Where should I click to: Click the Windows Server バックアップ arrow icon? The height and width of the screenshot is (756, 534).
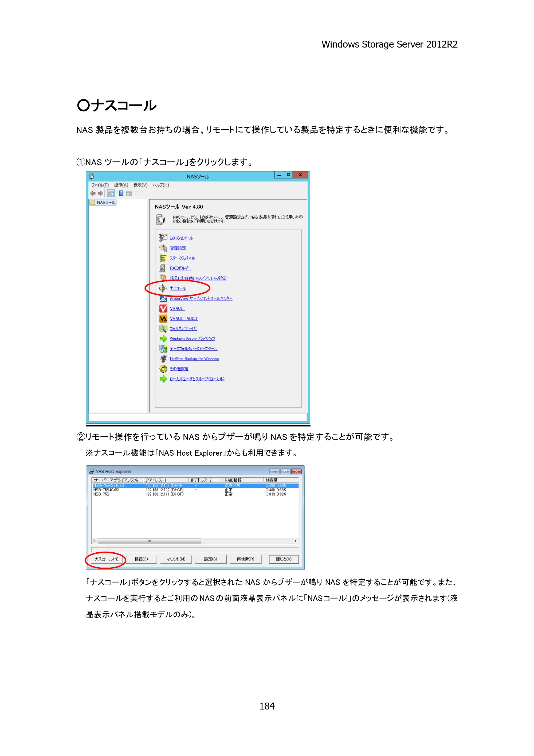coord(163,339)
